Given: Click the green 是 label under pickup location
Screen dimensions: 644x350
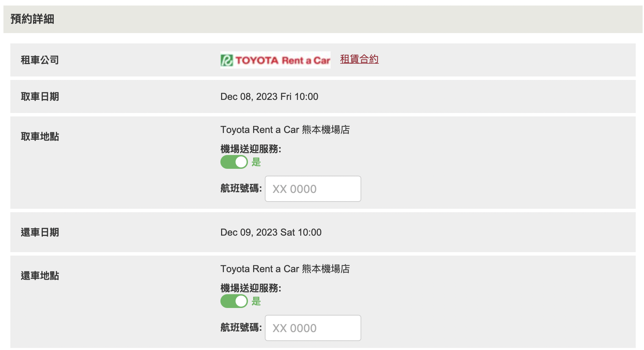Looking at the screenshot, I should (x=256, y=162).
